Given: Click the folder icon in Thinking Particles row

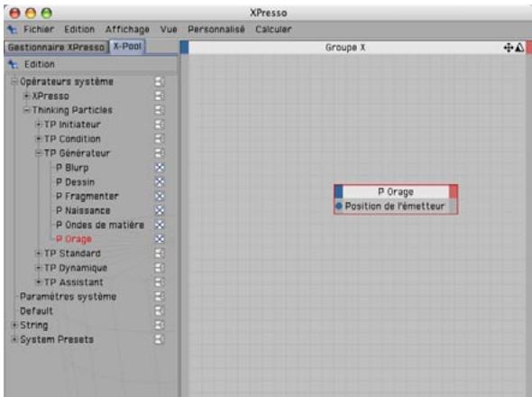Looking at the screenshot, I should pyautogui.click(x=159, y=110).
